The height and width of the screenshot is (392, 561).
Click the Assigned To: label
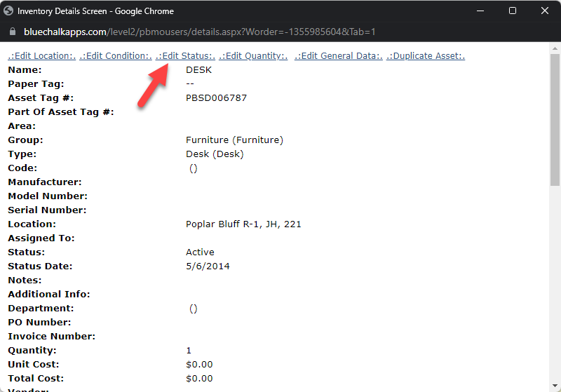pos(41,238)
